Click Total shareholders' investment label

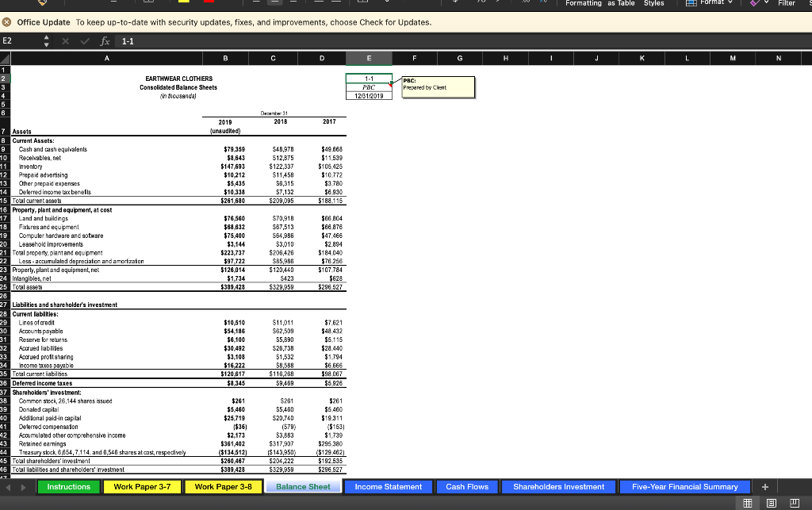52,461
